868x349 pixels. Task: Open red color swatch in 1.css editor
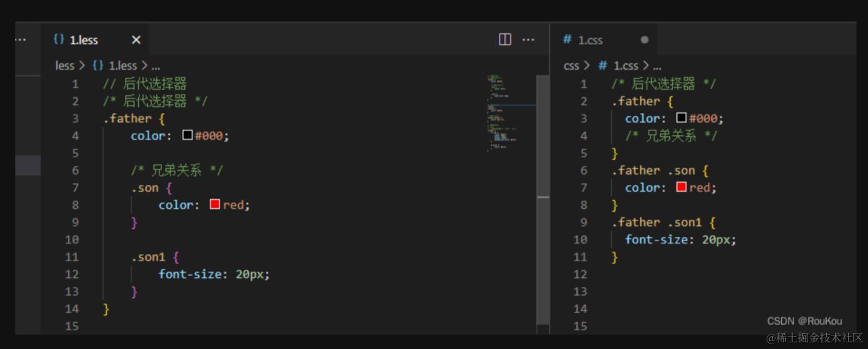click(x=681, y=188)
